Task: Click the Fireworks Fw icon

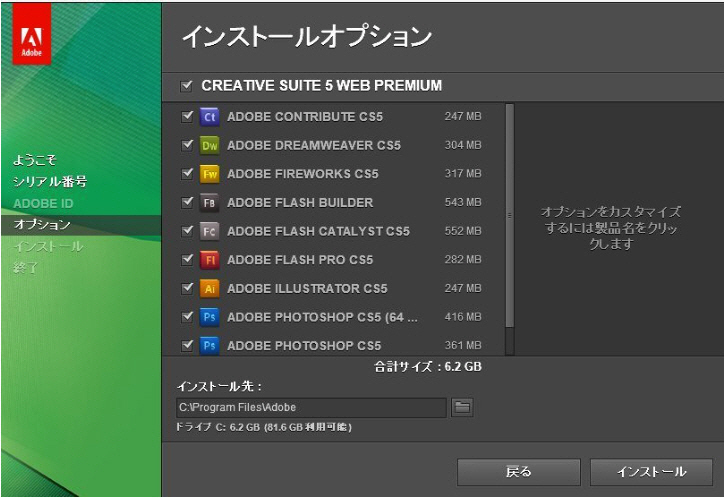Action: (x=209, y=174)
